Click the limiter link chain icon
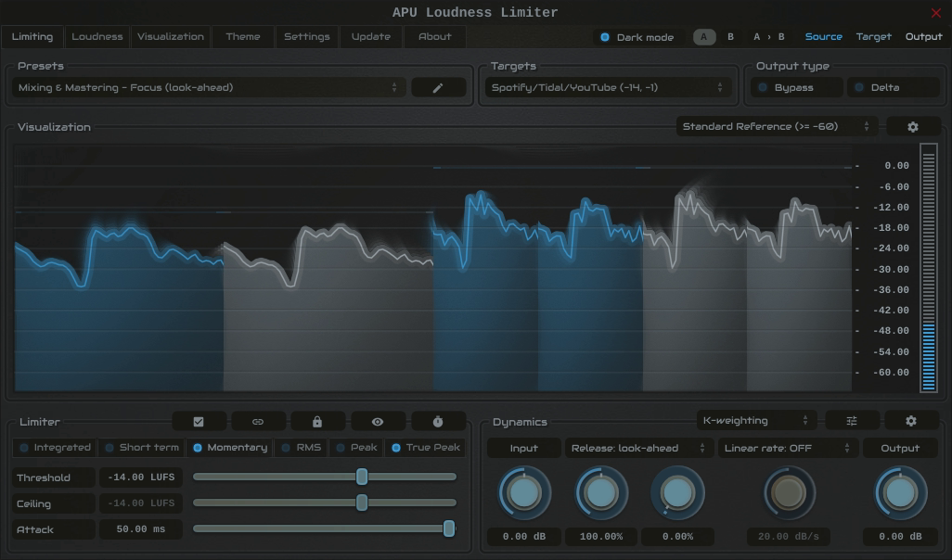Screen dimensions: 952x560 pyautogui.click(x=258, y=422)
